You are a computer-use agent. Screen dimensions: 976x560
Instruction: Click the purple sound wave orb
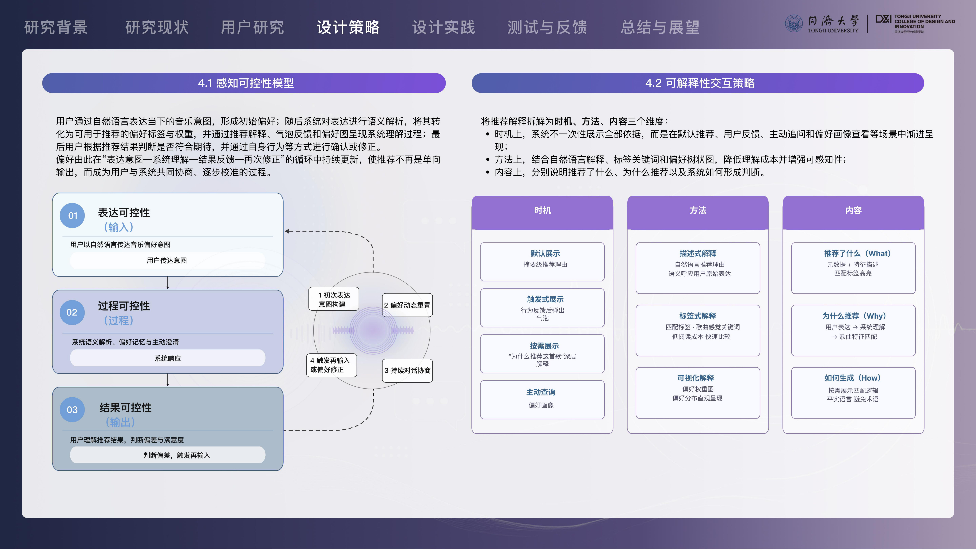(x=373, y=330)
